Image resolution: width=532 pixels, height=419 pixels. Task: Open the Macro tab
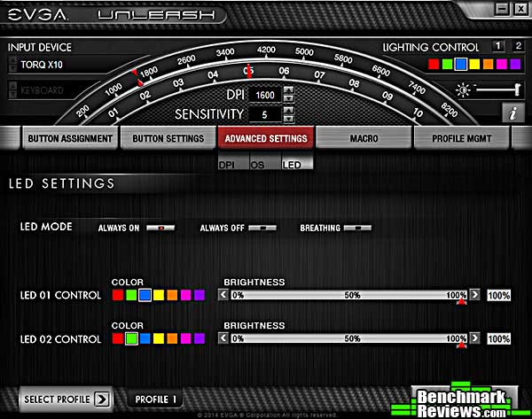coord(364,139)
